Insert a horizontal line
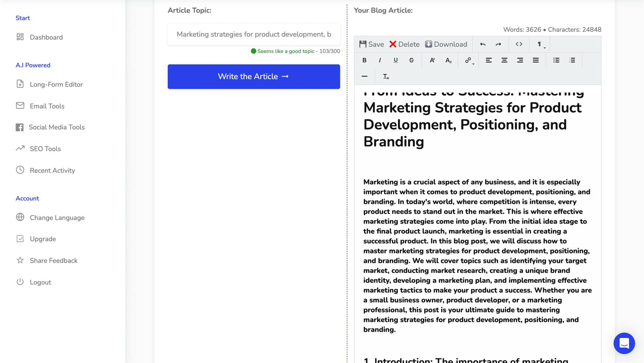644x363 pixels. [364, 76]
